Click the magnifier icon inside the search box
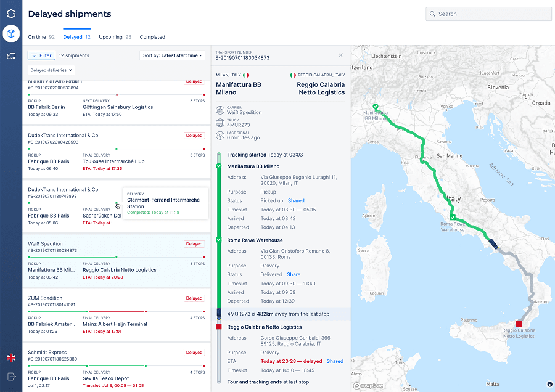The image size is (555, 392). [x=434, y=14]
